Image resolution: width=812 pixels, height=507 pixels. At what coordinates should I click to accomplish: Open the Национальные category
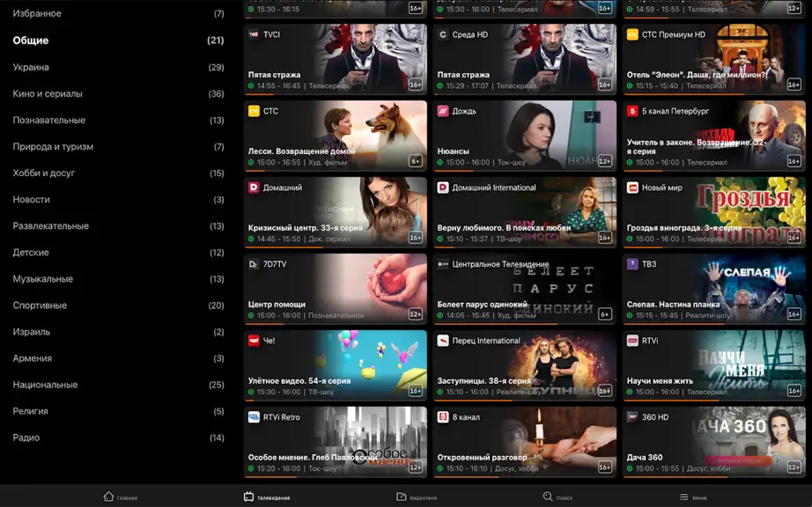[x=118, y=385]
